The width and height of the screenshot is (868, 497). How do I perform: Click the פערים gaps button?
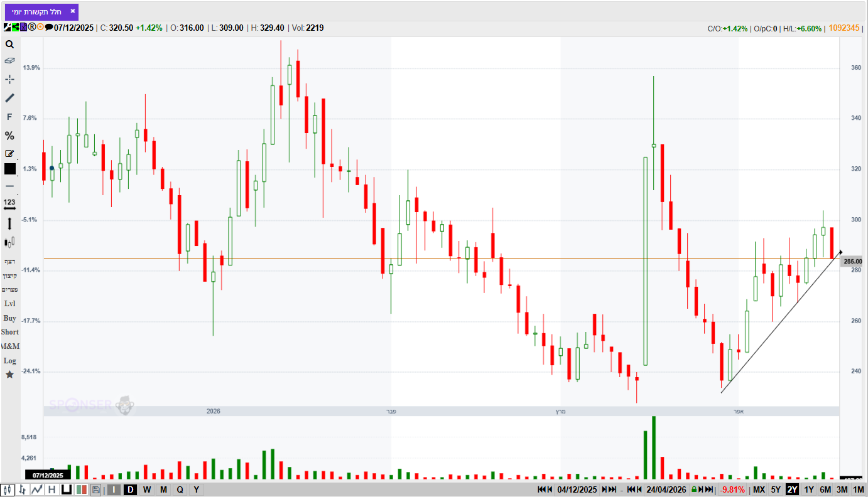click(9, 289)
